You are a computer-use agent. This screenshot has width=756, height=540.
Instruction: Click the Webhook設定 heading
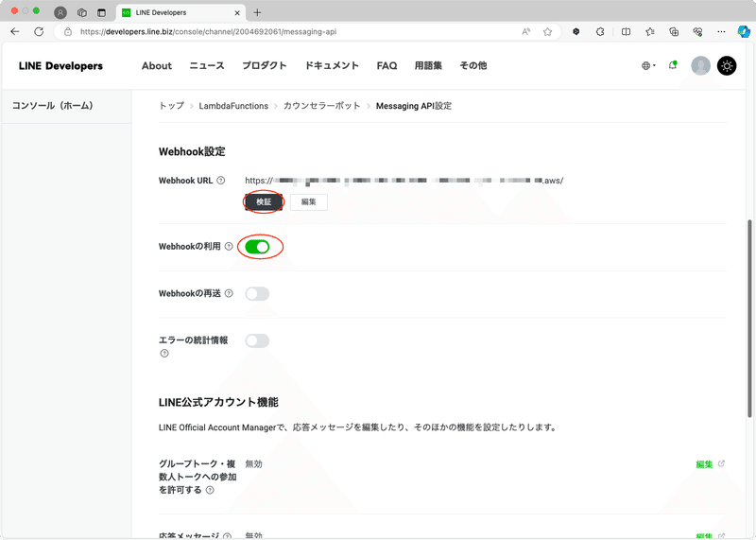click(x=192, y=151)
